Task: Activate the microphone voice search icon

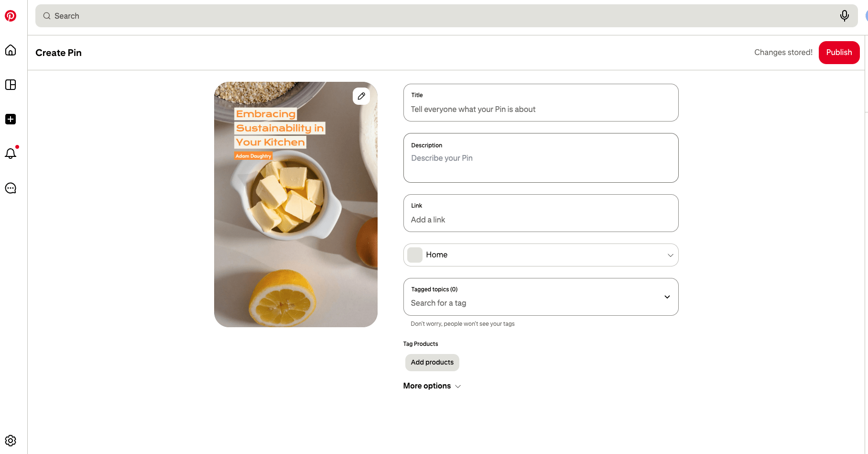Action: pos(845,16)
